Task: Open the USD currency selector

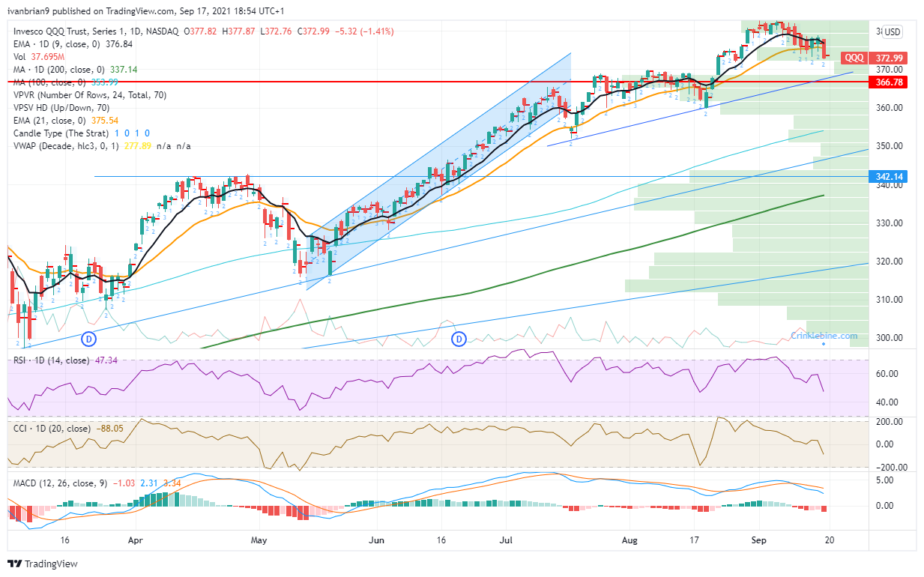Action: point(892,32)
